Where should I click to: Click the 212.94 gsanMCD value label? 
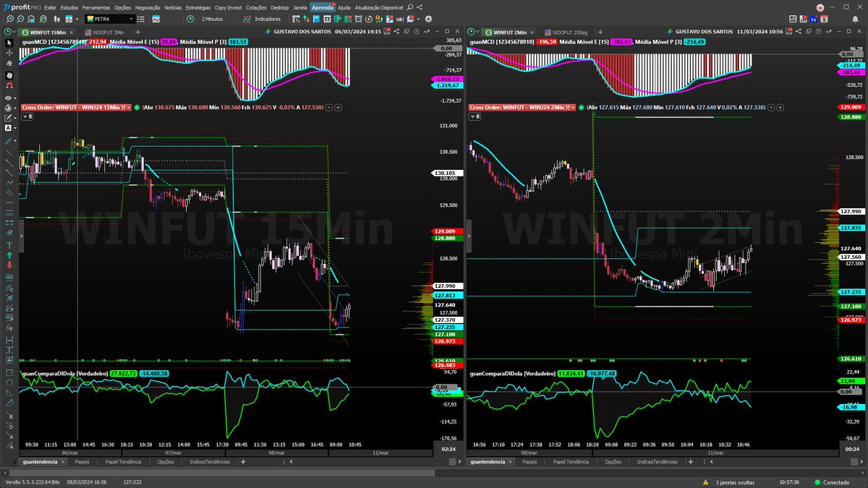coord(98,42)
